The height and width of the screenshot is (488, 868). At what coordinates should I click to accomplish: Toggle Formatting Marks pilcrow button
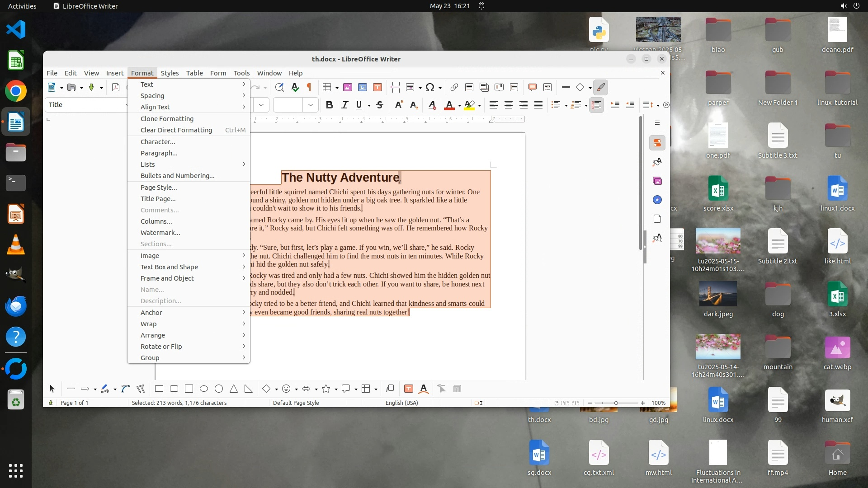(x=309, y=87)
